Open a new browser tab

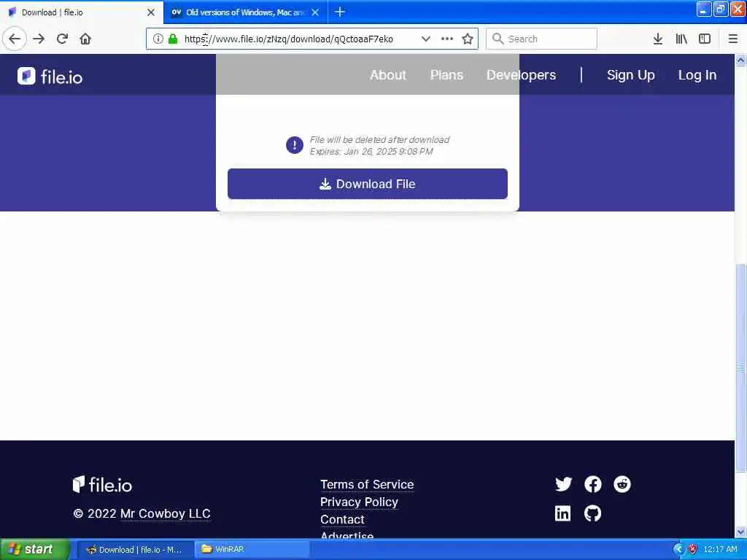point(340,12)
